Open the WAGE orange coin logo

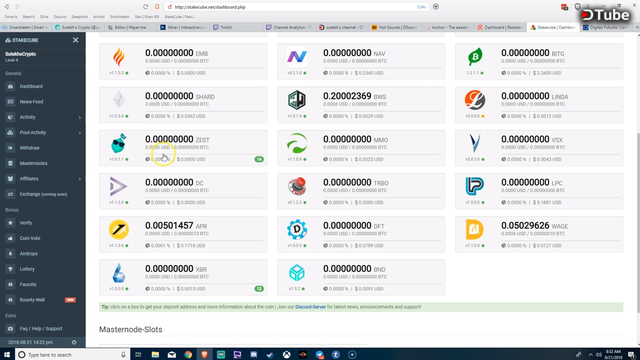point(475,229)
